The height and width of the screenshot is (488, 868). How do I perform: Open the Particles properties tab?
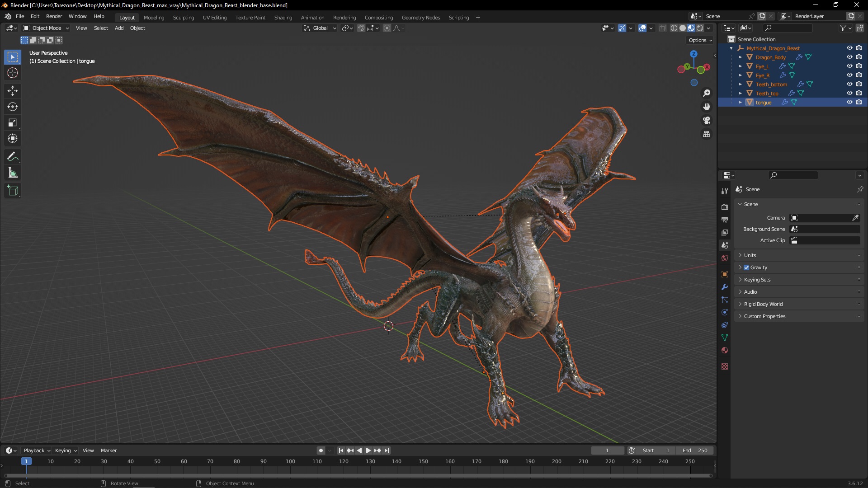[725, 300]
